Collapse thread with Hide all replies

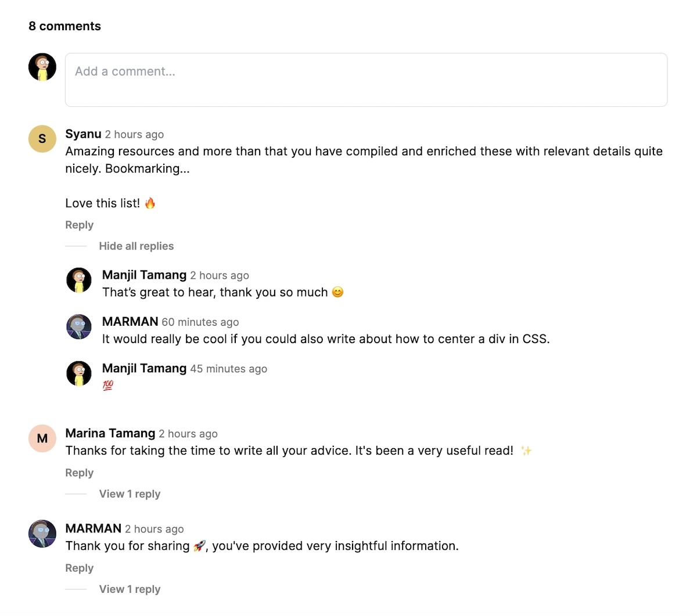coord(136,246)
